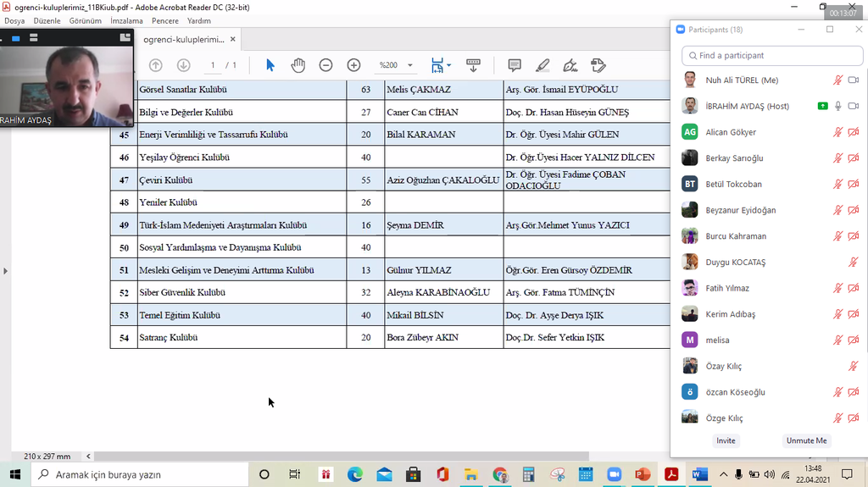
Task: Add a comment with the sticky note tool
Action: coord(514,65)
